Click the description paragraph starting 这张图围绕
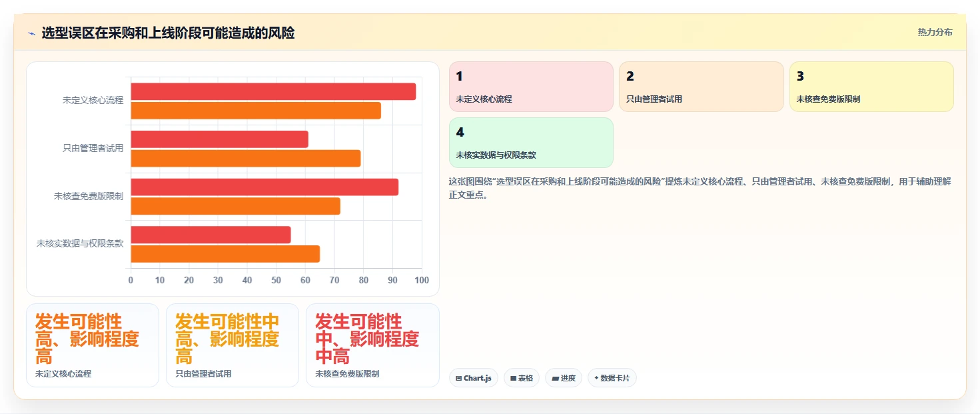The width and height of the screenshot is (980, 414). (x=701, y=189)
